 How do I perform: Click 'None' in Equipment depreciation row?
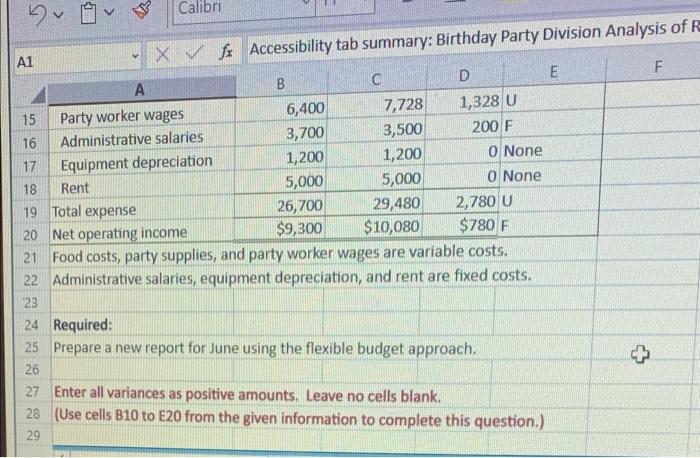523,150
